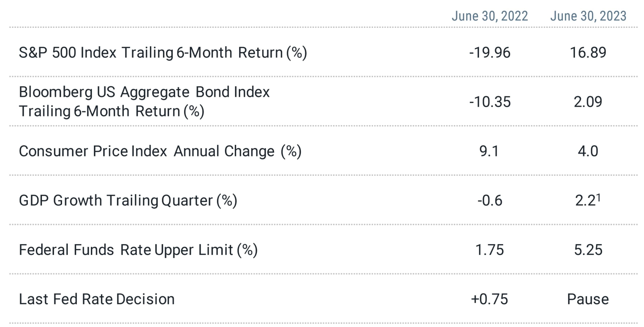Click the Pause rate decision value
The width and height of the screenshot is (644, 327).
(588, 299)
